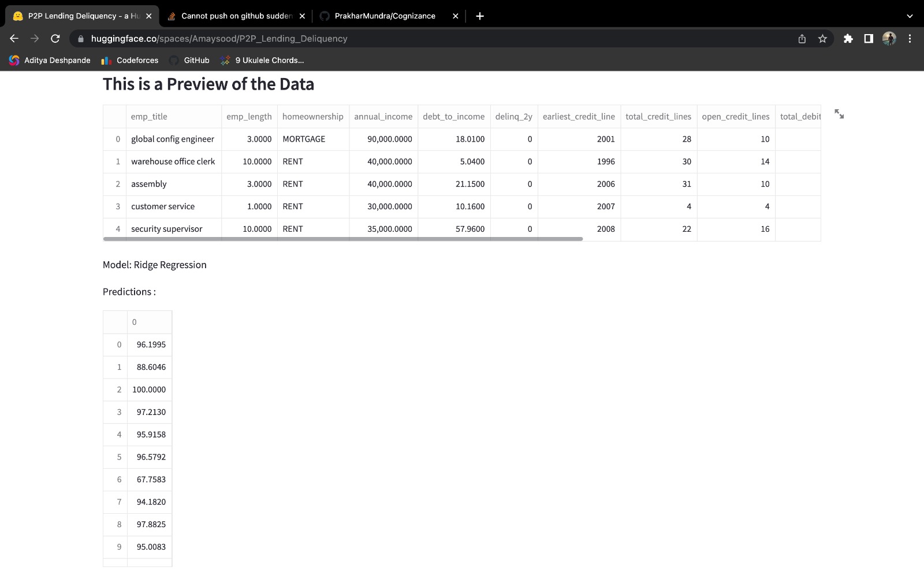Image resolution: width=924 pixels, height=578 pixels.
Task: Select the 57.9600 debt to income cell
Action: tap(454, 229)
